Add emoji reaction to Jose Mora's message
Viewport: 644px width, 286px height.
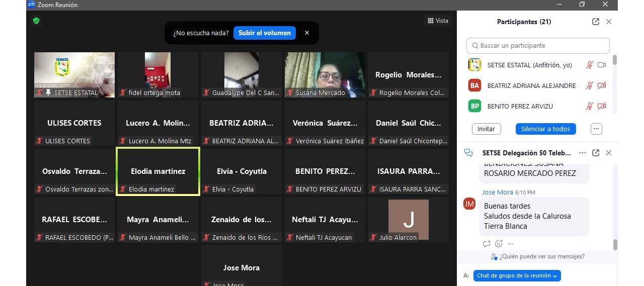pos(499,244)
